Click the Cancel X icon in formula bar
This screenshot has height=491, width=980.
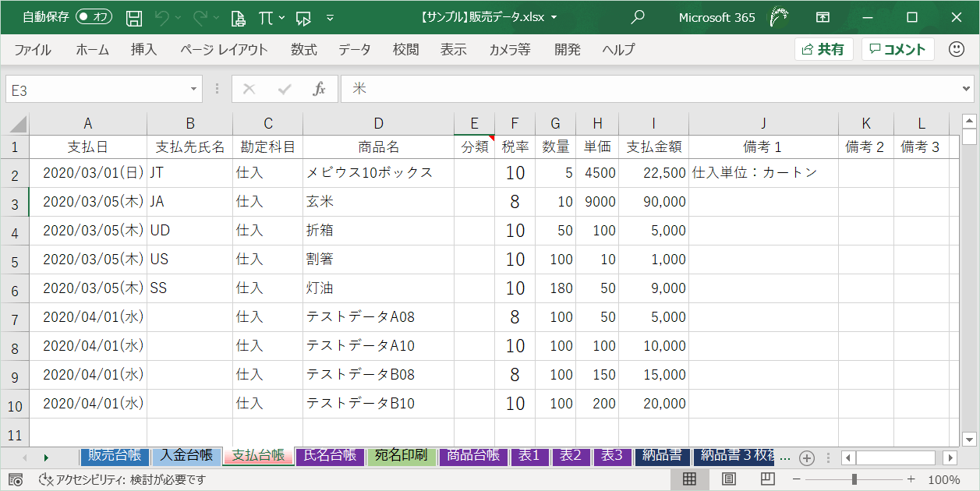click(x=249, y=89)
